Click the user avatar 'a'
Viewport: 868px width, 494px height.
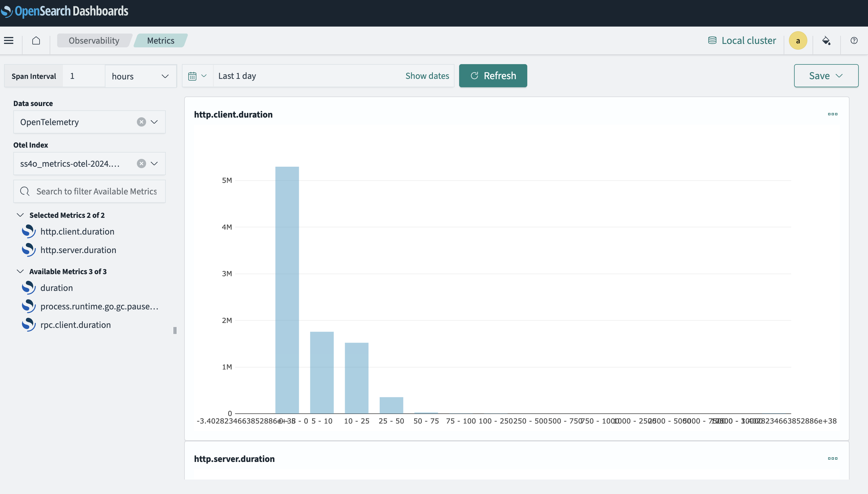pyautogui.click(x=798, y=41)
